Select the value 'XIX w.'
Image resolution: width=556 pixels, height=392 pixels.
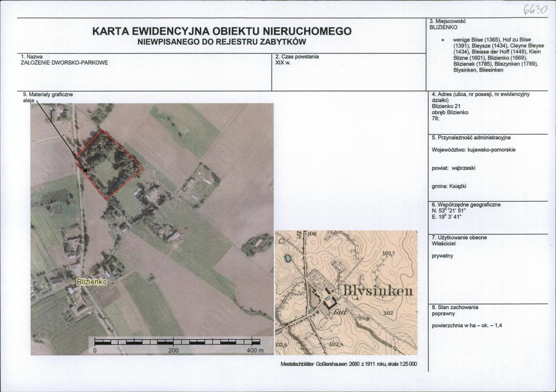pyautogui.click(x=282, y=63)
